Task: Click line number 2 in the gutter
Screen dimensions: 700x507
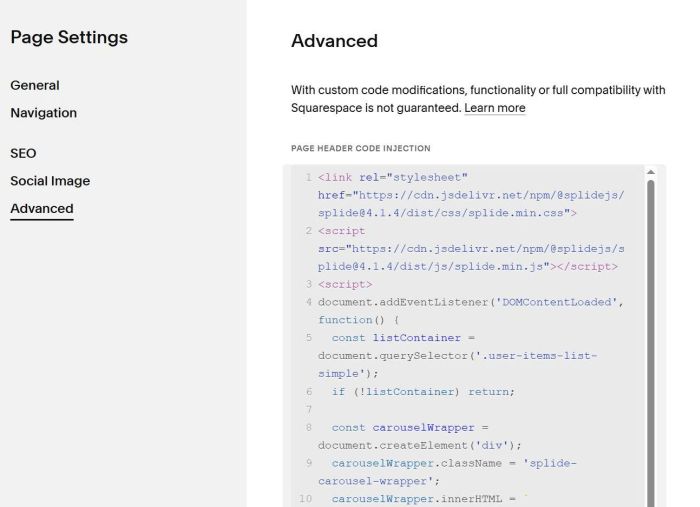Action: coord(308,231)
